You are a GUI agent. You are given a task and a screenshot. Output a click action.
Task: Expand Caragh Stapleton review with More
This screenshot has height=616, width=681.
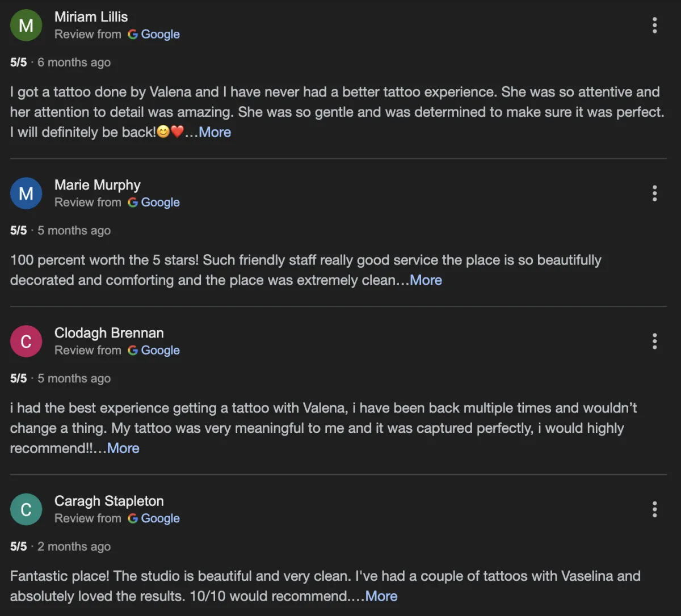coord(381,596)
